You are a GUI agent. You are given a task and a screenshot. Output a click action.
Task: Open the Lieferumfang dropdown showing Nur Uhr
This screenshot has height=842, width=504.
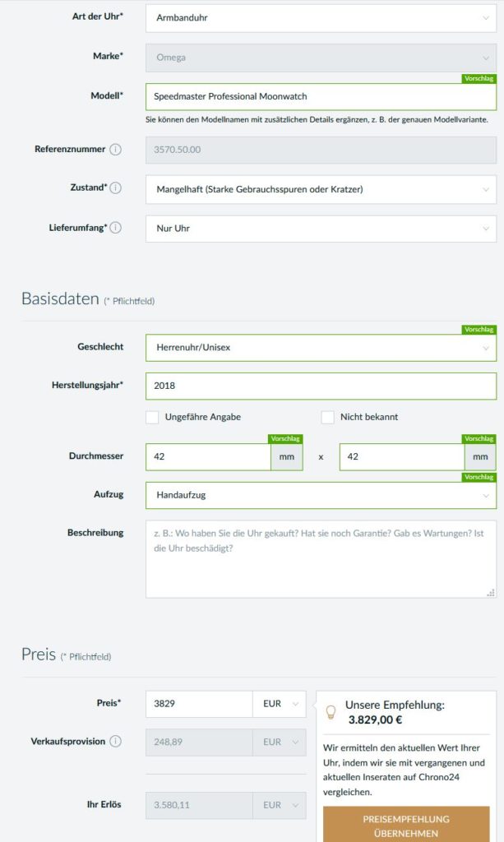coord(321,229)
